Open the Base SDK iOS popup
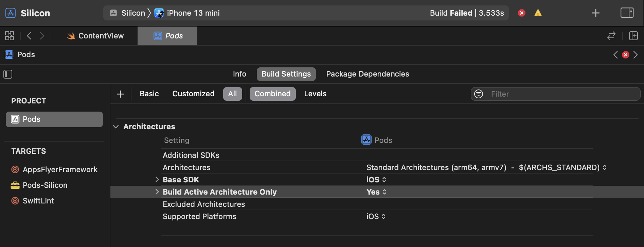Screen dimensions: 644x247 point(376,180)
